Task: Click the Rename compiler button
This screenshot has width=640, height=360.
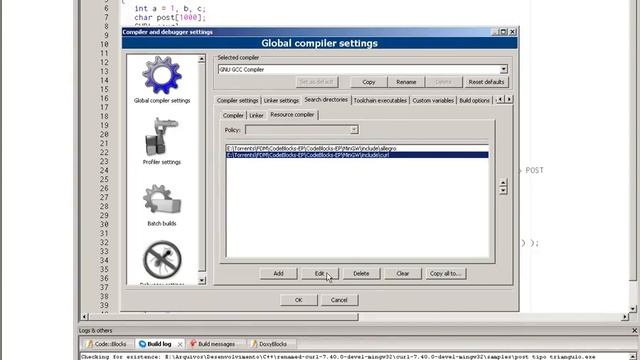Action: point(406,82)
